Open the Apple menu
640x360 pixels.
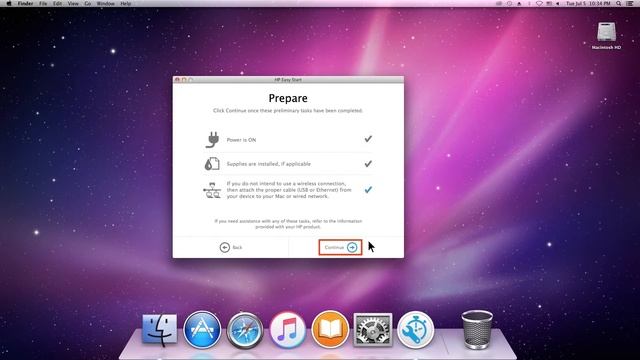click(x=9, y=3)
